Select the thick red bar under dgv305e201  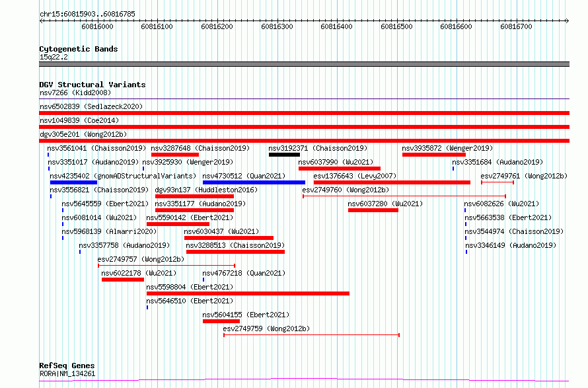click(x=304, y=141)
